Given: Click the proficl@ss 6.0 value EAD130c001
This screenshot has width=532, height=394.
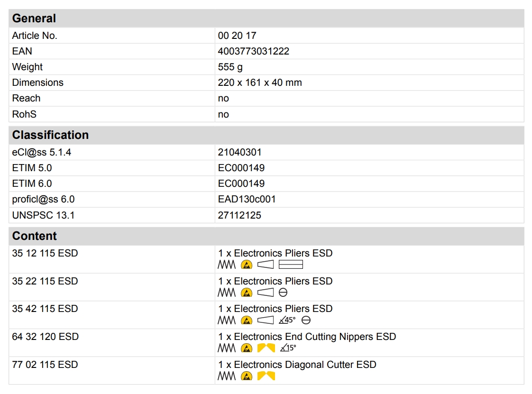Looking at the screenshot, I should click(247, 199).
